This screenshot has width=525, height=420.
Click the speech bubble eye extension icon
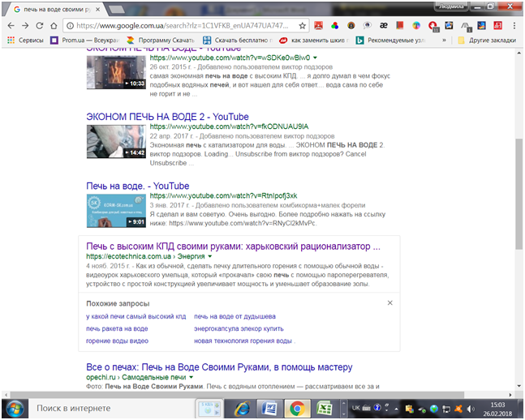pyautogui.click(x=368, y=25)
